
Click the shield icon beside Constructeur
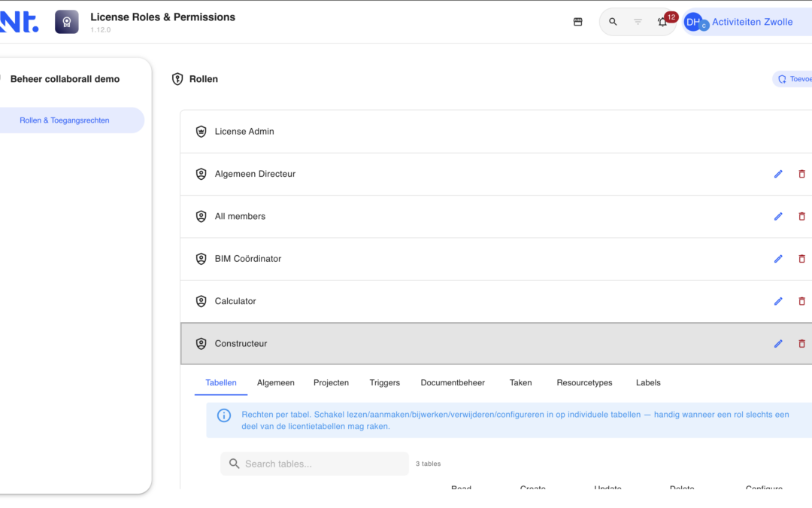click(201, 344)
